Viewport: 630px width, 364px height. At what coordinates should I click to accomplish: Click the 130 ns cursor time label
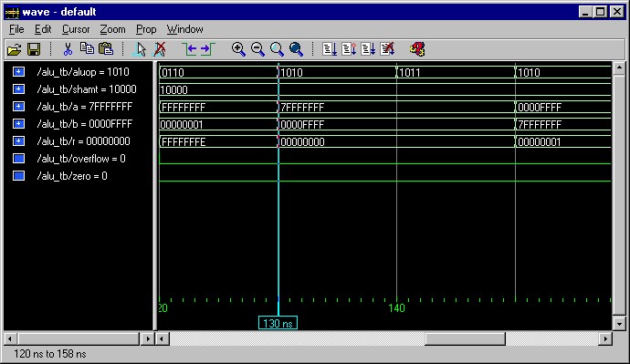pos(278,323)
